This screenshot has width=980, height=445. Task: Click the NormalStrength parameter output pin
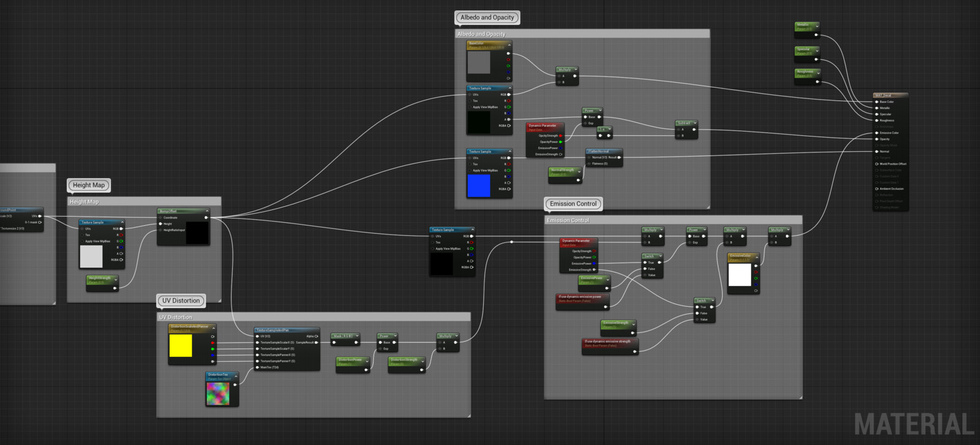[578, 180]
